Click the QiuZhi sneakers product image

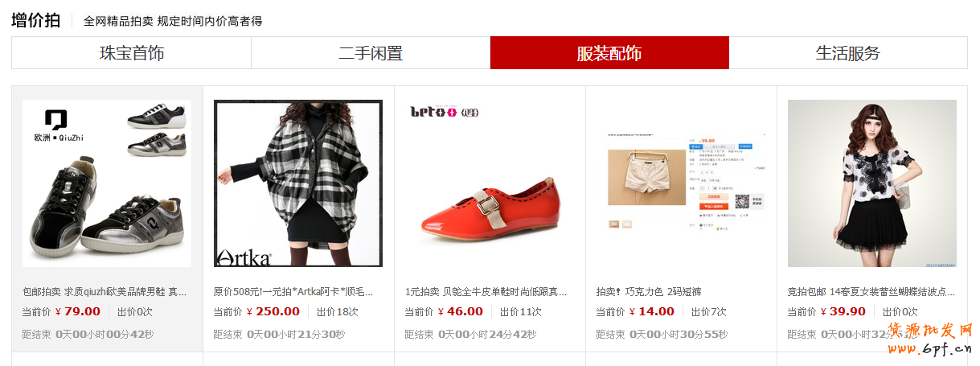tap(107, 183)
